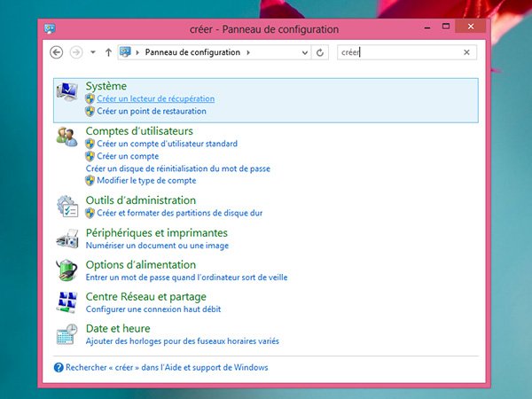Click the forward navigation arrow
The height and width of the screenshot is (399, 532).
click(76, 52)
